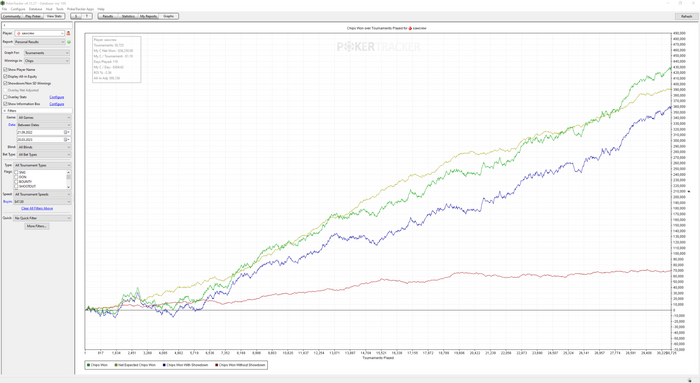Viewport: 700px width, 383px height.
Task: Select the Graphs tab
Action: point(168,16)
